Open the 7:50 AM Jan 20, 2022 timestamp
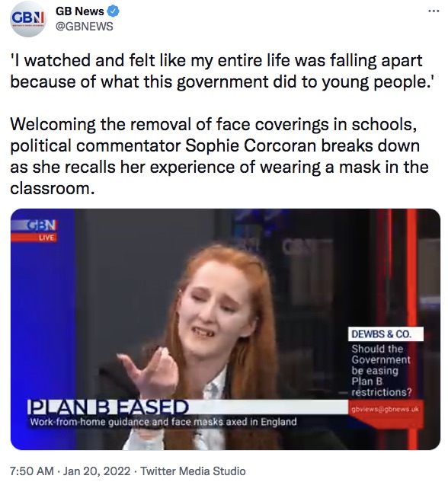The image size is (448, 482). click(70, 471)
